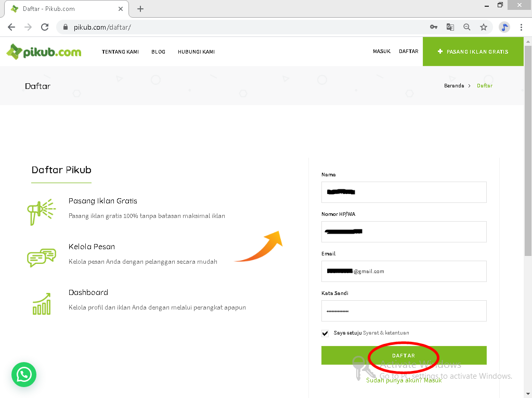Click the chat bubbles Kelola Pesan icon
532x398 pixels.
(42, 257)
